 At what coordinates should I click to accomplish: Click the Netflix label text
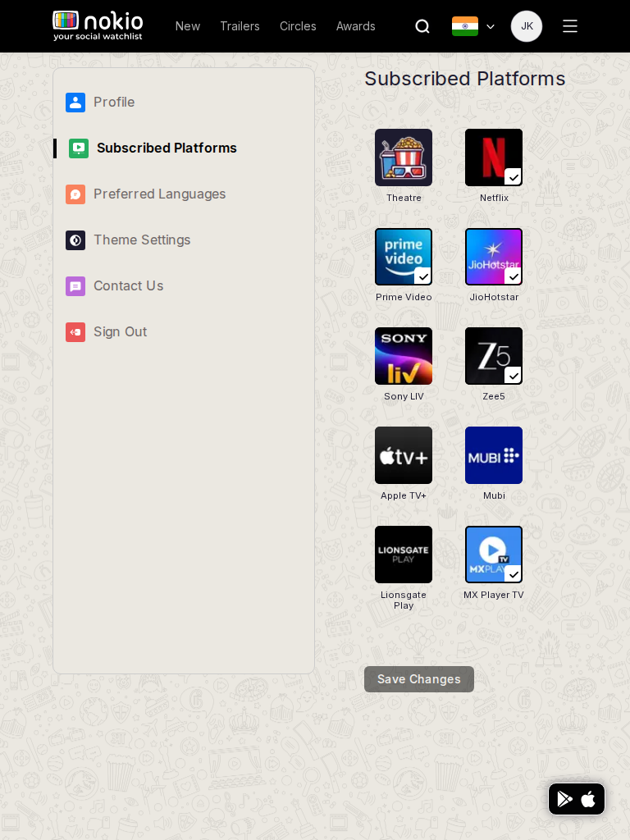(x=494, y=198)
